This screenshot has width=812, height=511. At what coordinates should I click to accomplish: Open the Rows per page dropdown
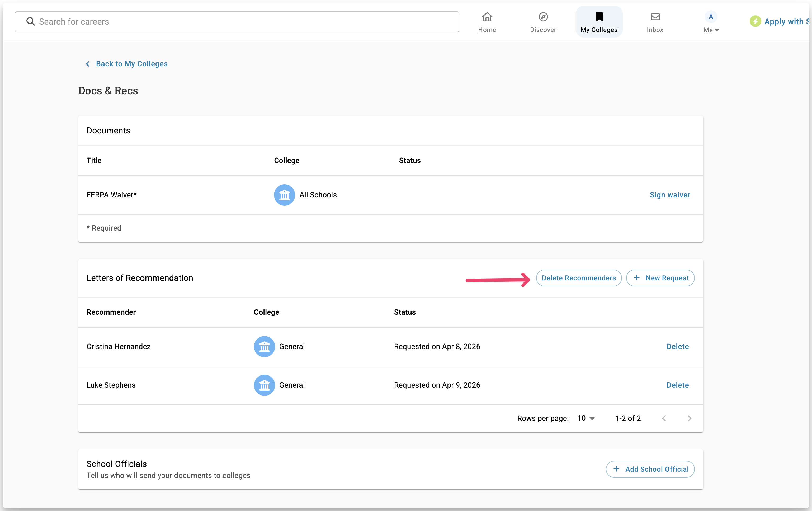click(586, 418)
